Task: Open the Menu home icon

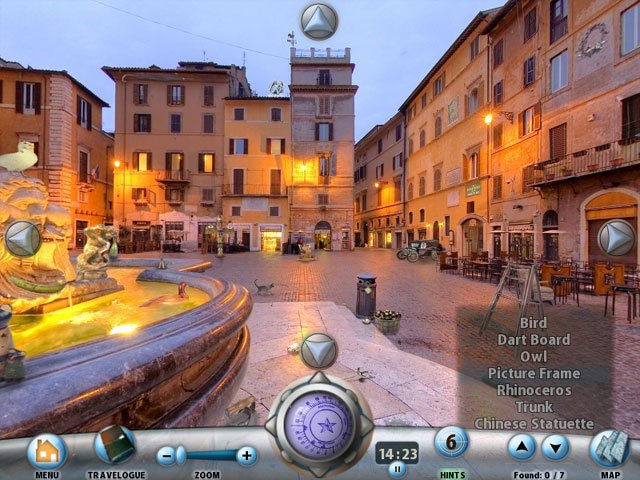Action: pyautogui.click(x=46, y=451)
